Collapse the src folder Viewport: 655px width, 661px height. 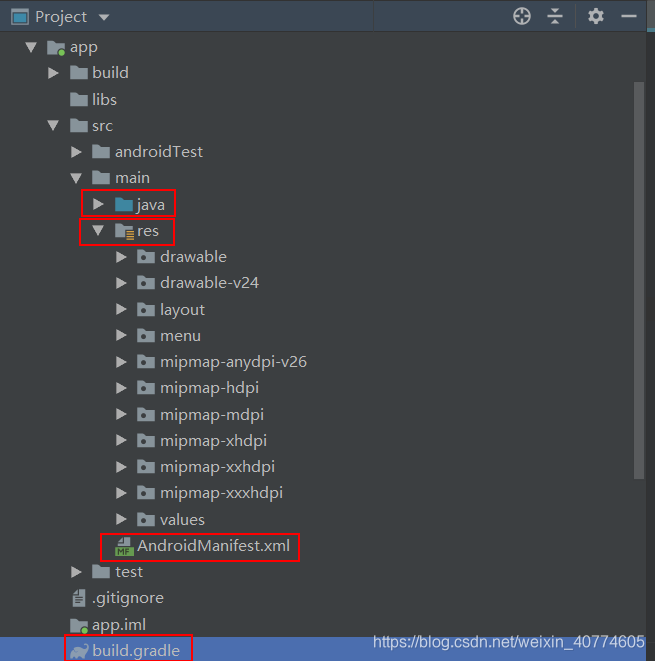coord(53,125)
